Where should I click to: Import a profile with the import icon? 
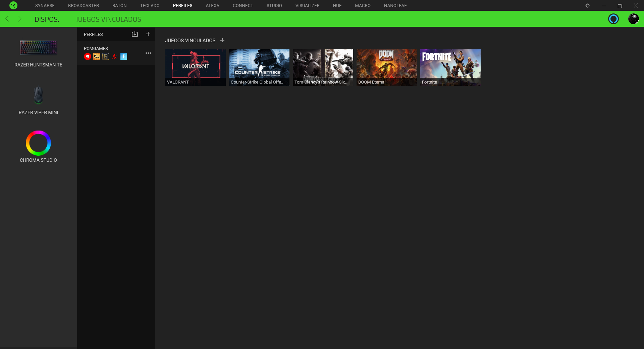click(x=135, y=34)
